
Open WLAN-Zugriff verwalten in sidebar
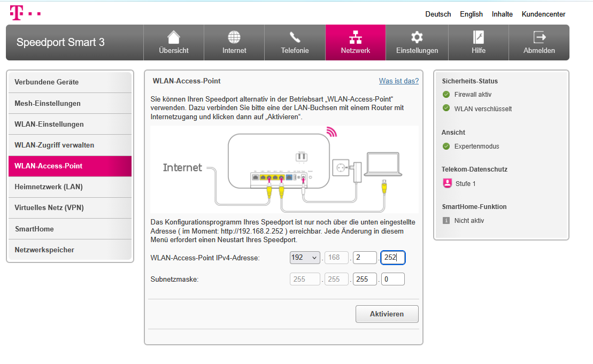tap(70, 145)
